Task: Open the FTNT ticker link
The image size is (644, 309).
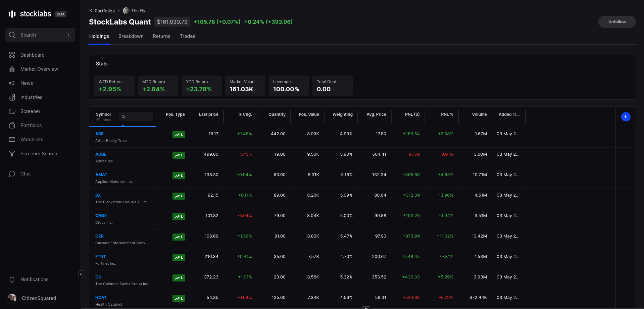Action: coord(100,257)
